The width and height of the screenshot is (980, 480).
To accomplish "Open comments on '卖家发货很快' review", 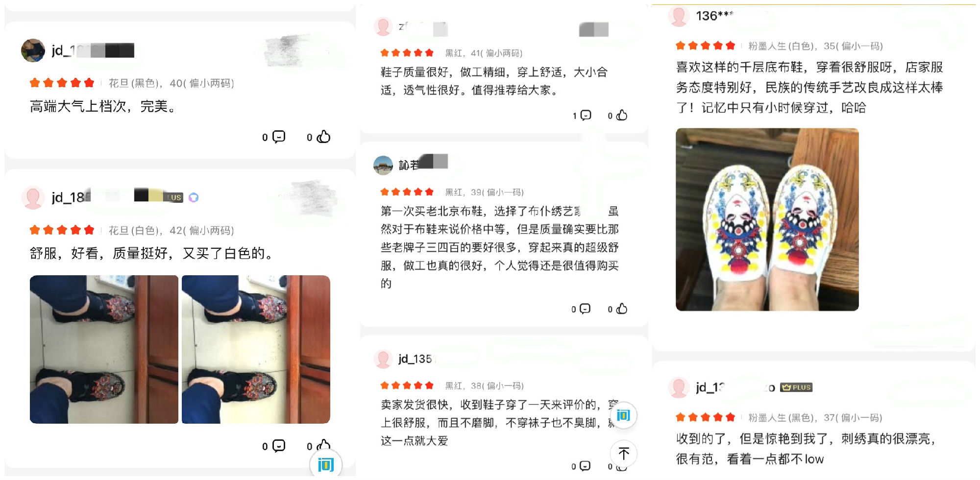I will [x=585, y=466].
